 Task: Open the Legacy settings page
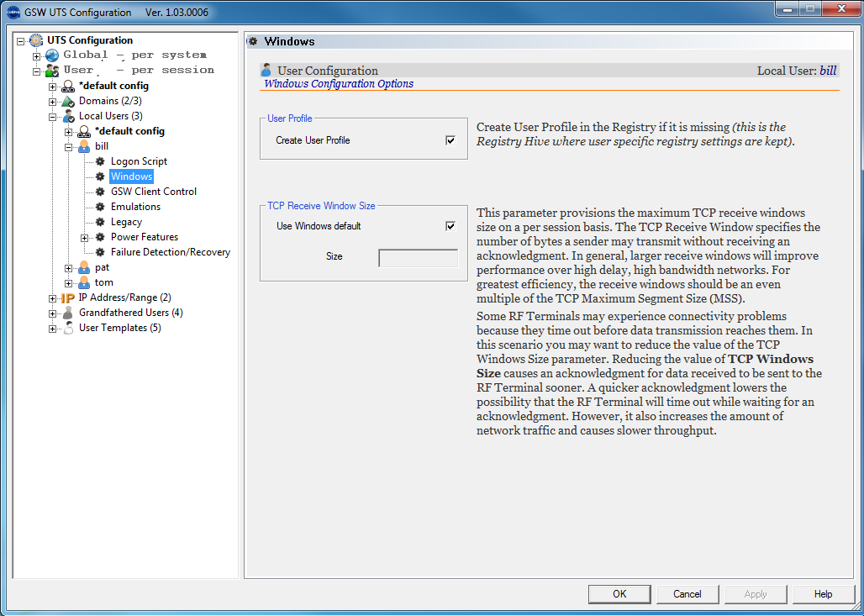pyautogui.click(x=126, y=222)
